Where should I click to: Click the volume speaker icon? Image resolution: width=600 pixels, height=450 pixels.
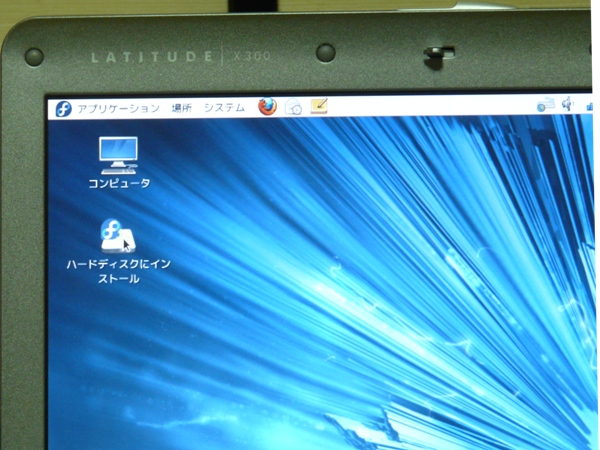point(567,102)
